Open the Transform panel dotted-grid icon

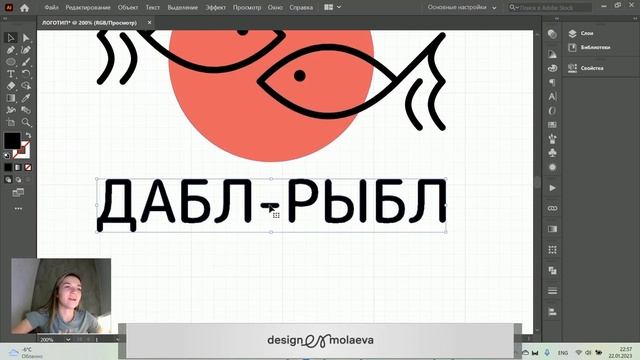pos(552,250)
